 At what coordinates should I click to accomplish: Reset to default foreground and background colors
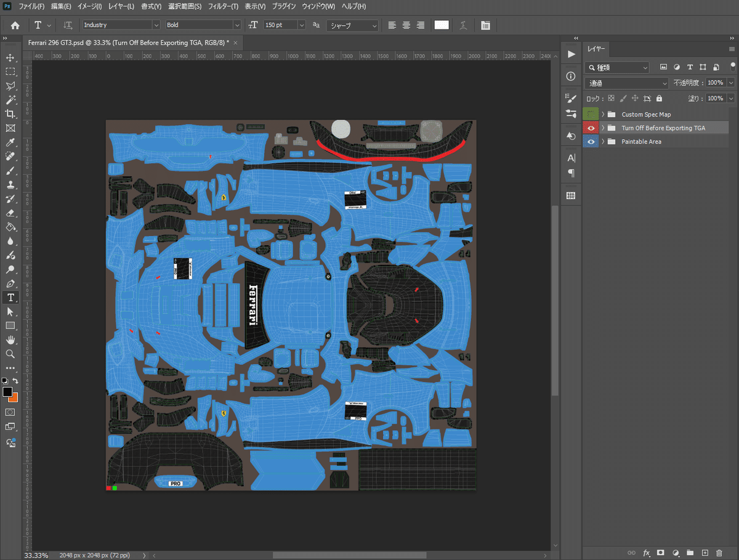(x=6, y=381)
